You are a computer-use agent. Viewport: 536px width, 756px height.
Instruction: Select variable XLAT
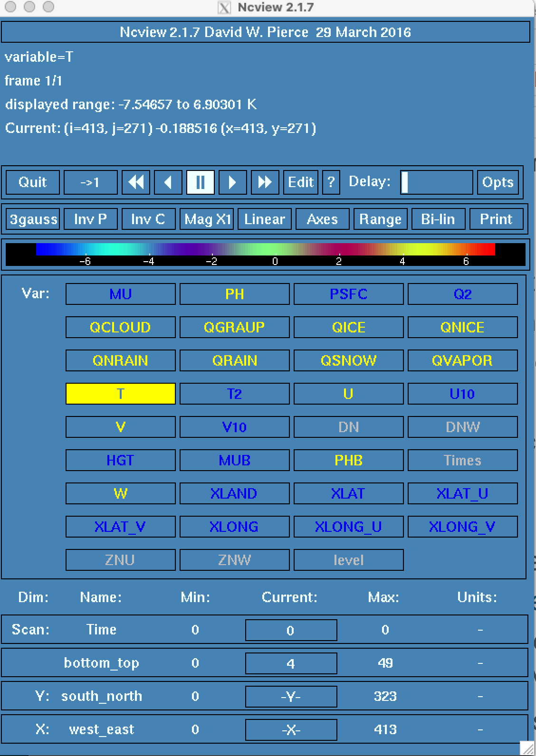point(349,493)
